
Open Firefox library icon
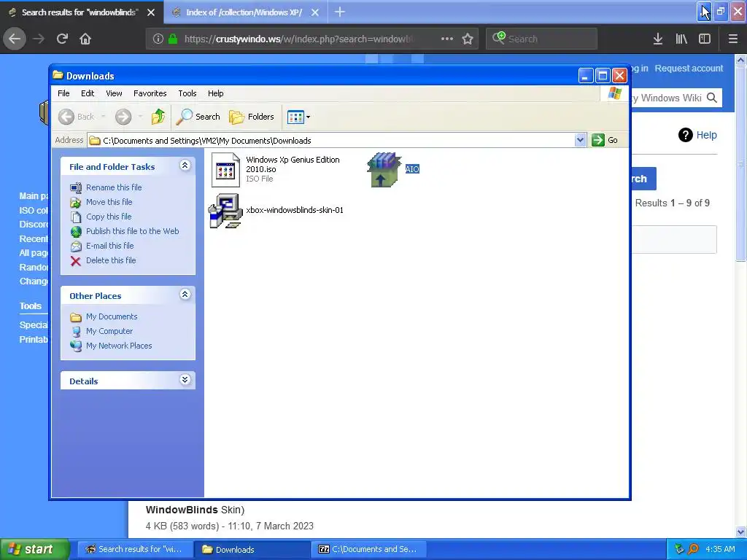click(x=681, y=39)
